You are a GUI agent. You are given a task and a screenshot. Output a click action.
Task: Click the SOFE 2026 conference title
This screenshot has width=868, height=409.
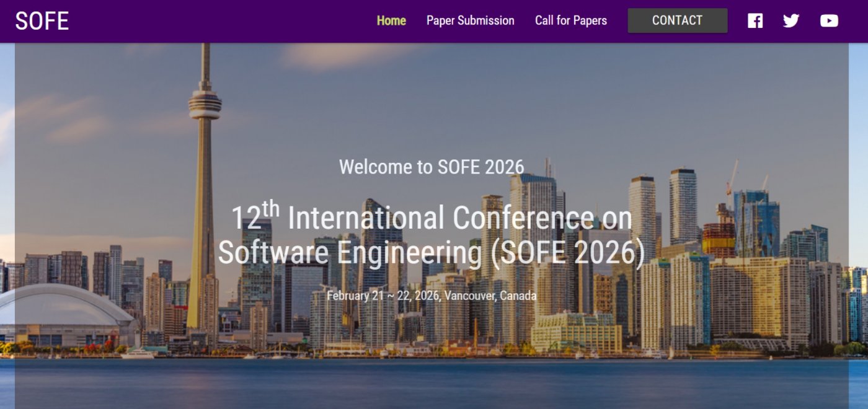click(x=432, y=235)
